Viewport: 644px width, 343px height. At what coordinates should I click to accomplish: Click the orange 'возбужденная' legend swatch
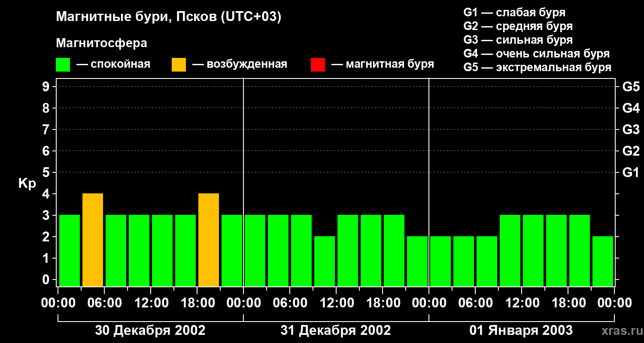179,65
